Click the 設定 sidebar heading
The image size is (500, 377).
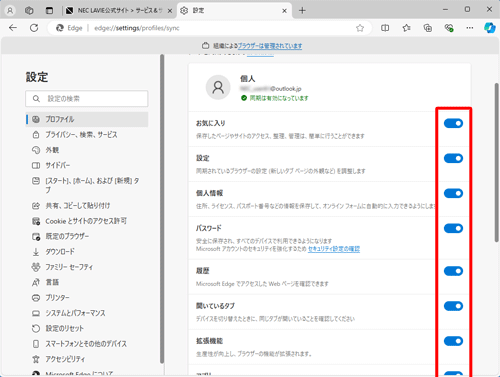tap(37, 77)
